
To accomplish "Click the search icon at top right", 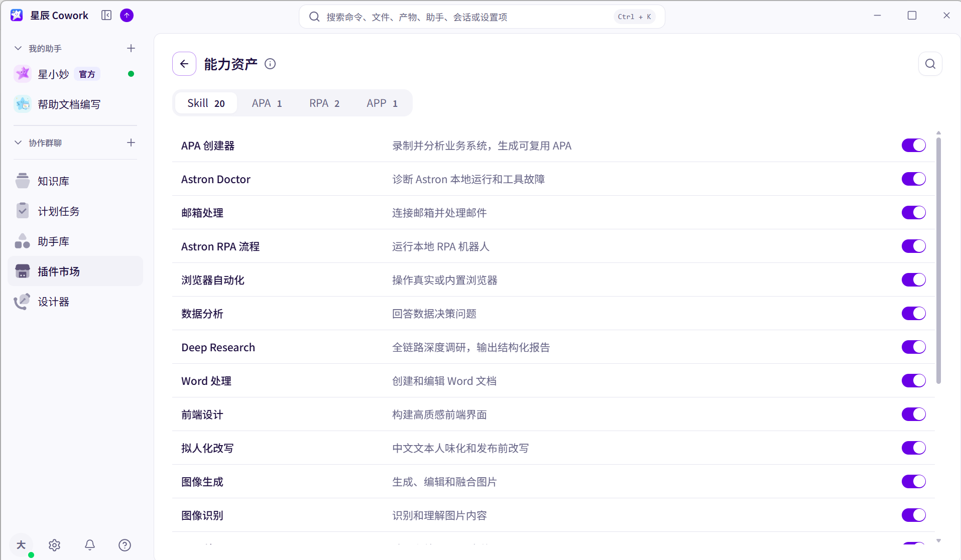I will tap(930, 64).
